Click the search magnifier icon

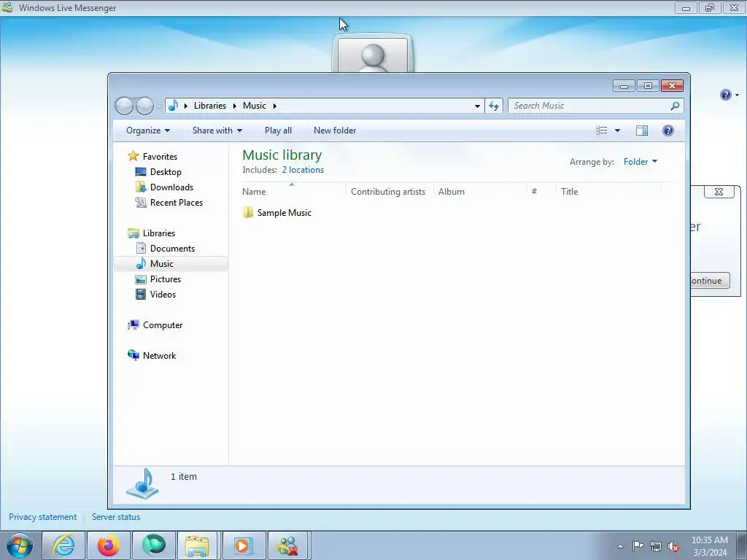675,106
